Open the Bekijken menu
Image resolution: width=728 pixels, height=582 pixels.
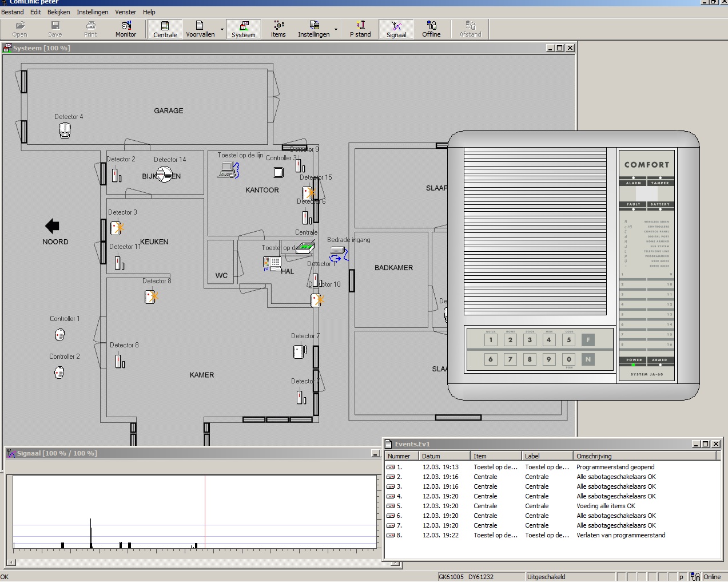tap(58, 12)
